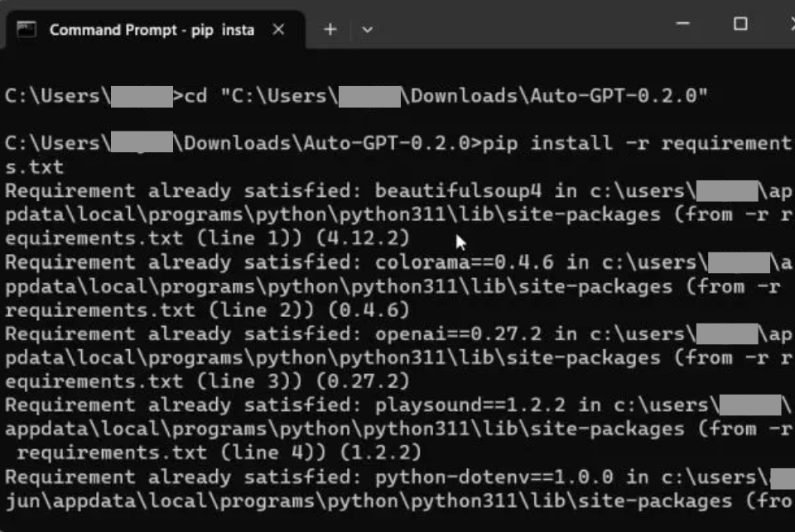The image size is (795, 532).
Task: Expand the new tab profile dropdown
Action: pyautogui.click(x=368, y=30)
